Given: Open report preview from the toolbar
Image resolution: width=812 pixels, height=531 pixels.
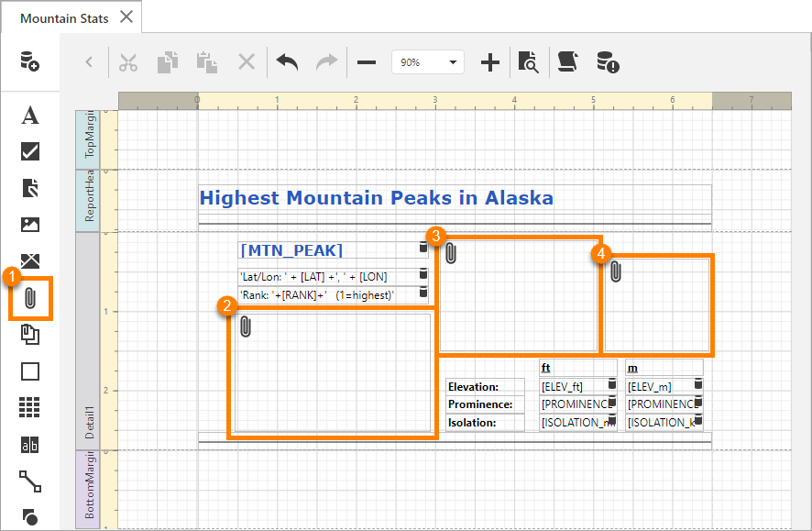Looking at the screenshot, I should pyautogui.click(x=528, y=62).
